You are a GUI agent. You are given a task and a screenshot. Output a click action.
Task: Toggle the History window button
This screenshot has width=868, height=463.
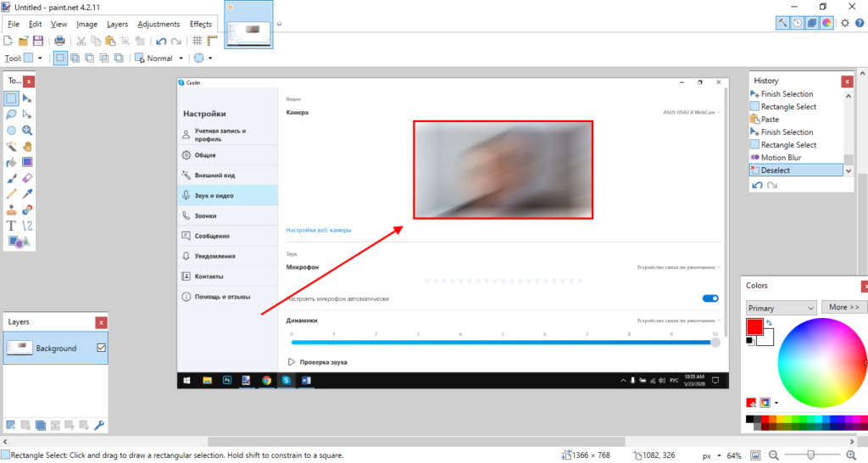[x=798, y=24]
